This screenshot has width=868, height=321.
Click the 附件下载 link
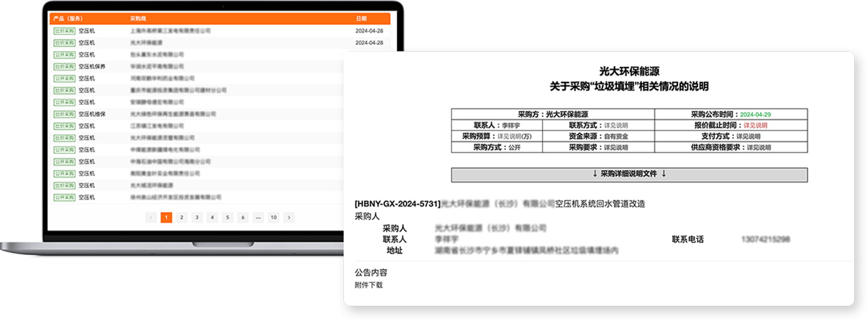click(369, 285)
